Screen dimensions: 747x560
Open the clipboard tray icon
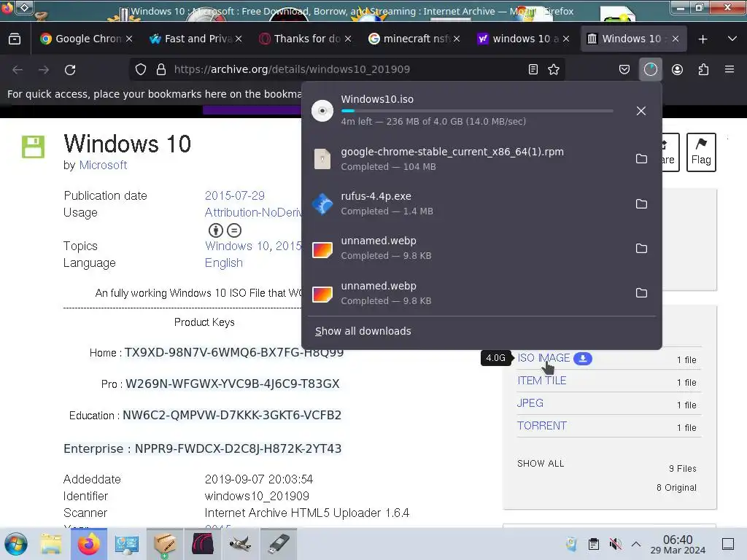[594, 544]
